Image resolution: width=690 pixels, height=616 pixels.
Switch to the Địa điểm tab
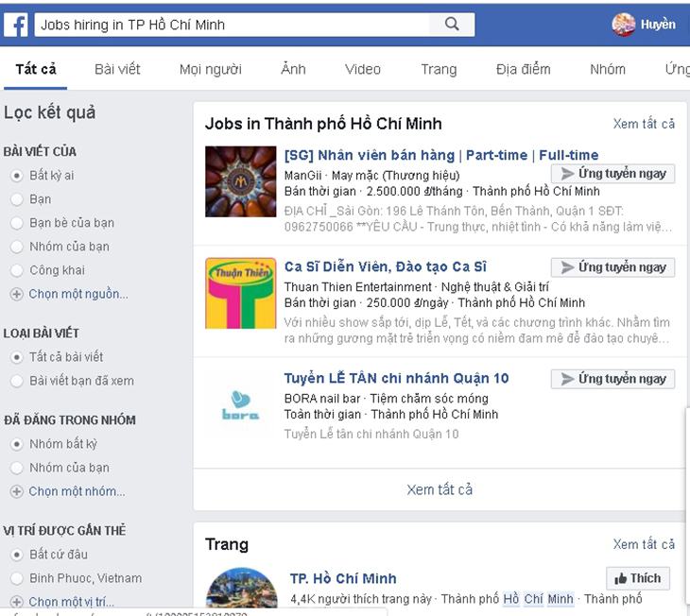(524, 69)
